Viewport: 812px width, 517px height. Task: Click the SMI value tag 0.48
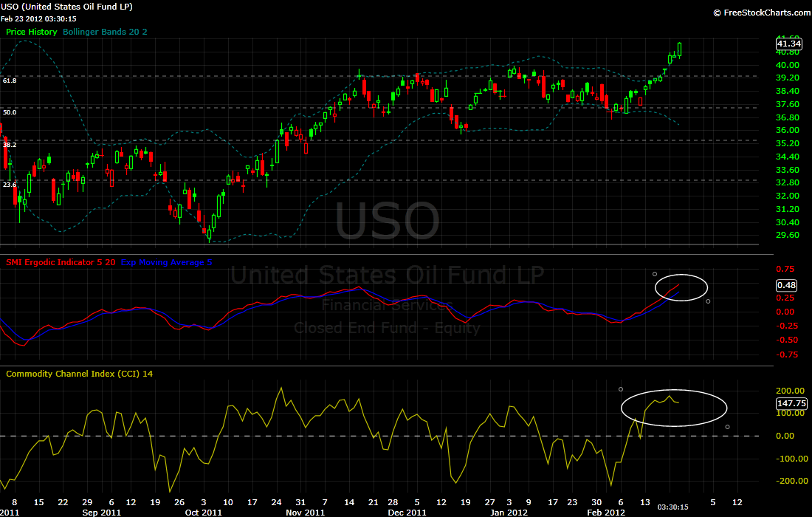click(x=787, y=285)
